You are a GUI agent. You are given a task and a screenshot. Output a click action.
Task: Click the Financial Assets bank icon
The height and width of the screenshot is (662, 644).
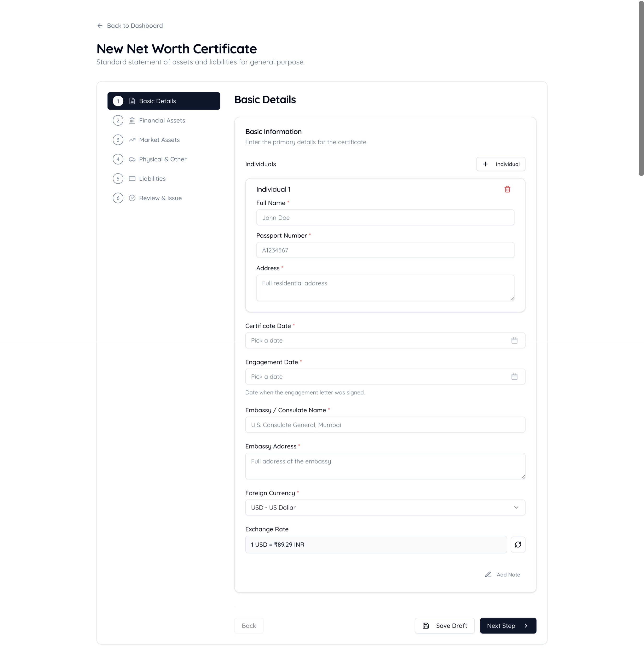[x=132, y=120]
